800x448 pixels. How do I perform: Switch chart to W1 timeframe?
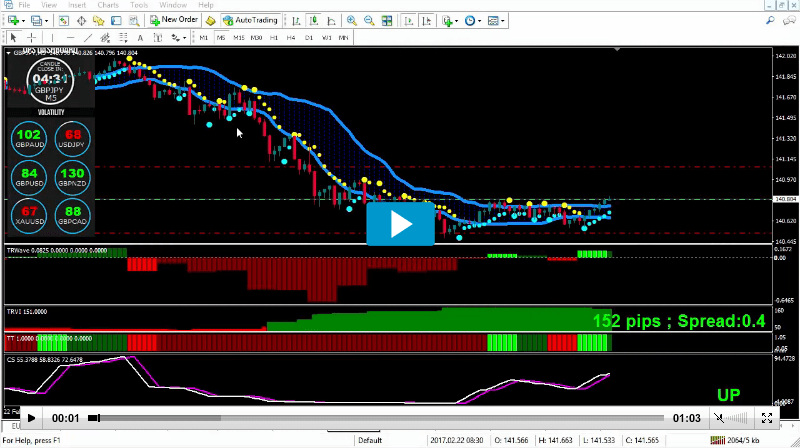327,38
